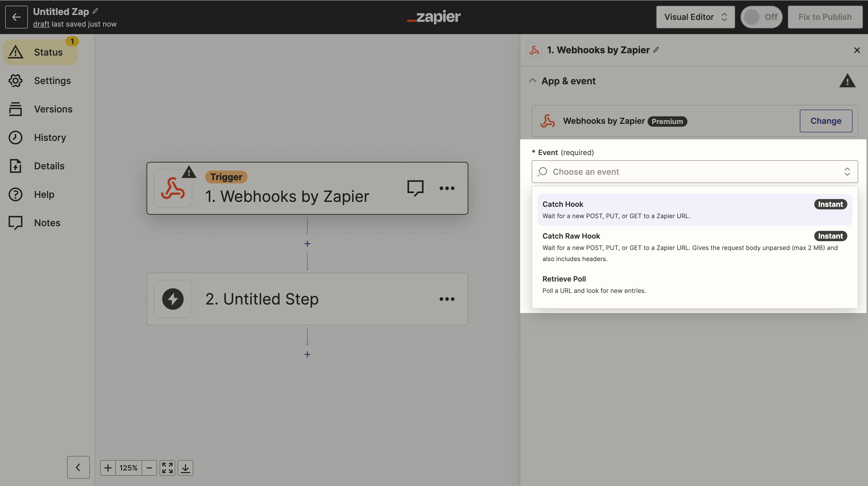Screen dimensions: 868x486
Task: Toggle event dropdown up-down arrows
Action: [x=847, y=172]
